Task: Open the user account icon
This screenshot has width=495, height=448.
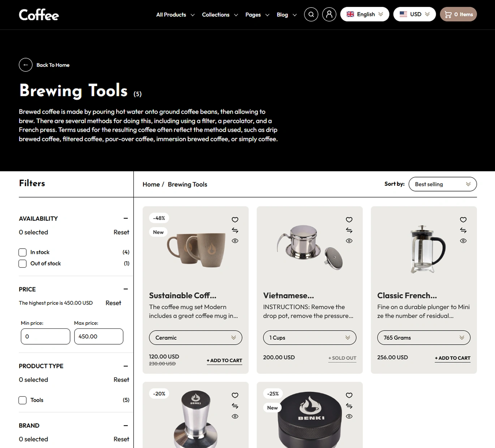Action: (329, 14)
